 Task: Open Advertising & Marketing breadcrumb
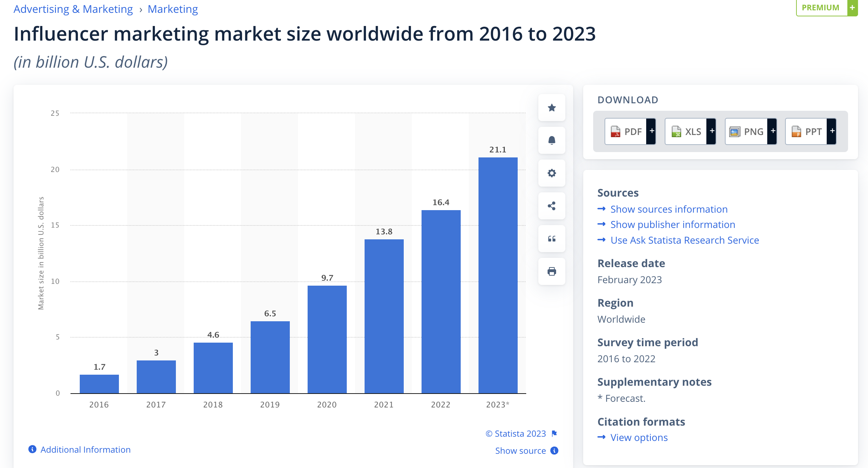(73, 9)
